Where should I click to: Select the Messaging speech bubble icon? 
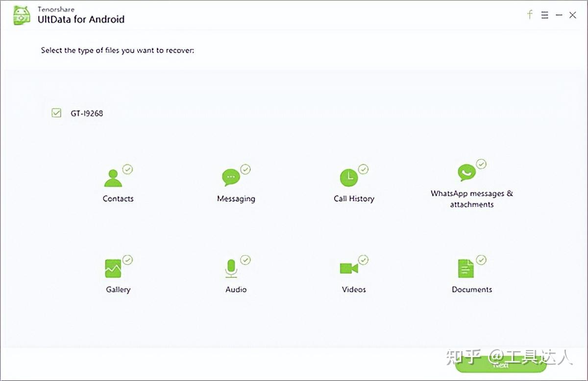coord(230,177)
